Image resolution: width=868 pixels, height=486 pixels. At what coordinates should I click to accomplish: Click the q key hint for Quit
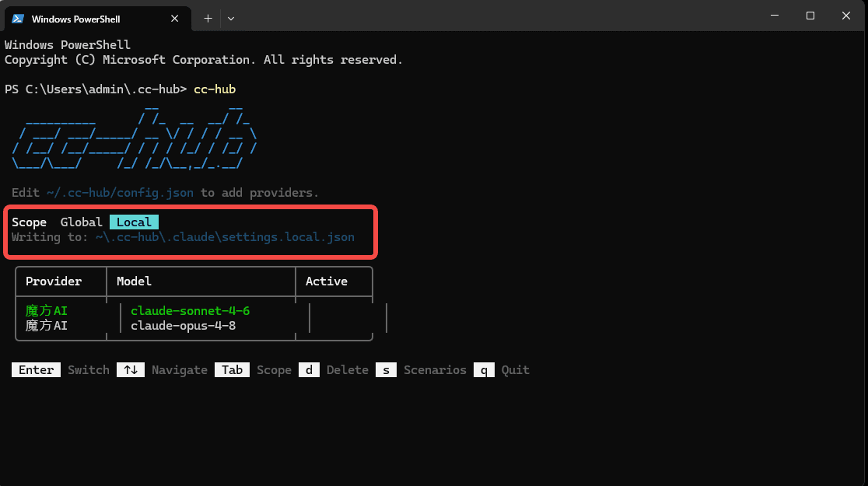point(484,370)
